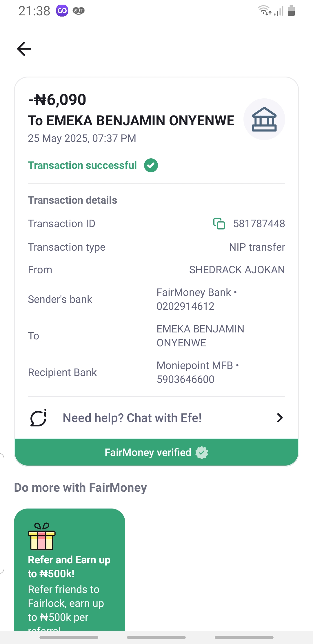Tap the gift box icon
Viewport: 313px width, 644px height.
42,536
